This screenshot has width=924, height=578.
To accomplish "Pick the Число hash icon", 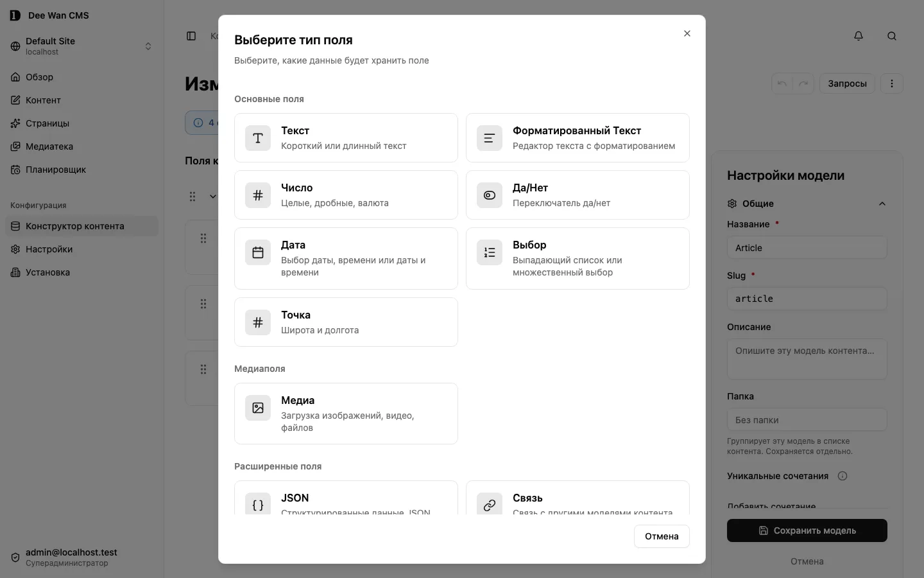I will (x=258, y=195).
